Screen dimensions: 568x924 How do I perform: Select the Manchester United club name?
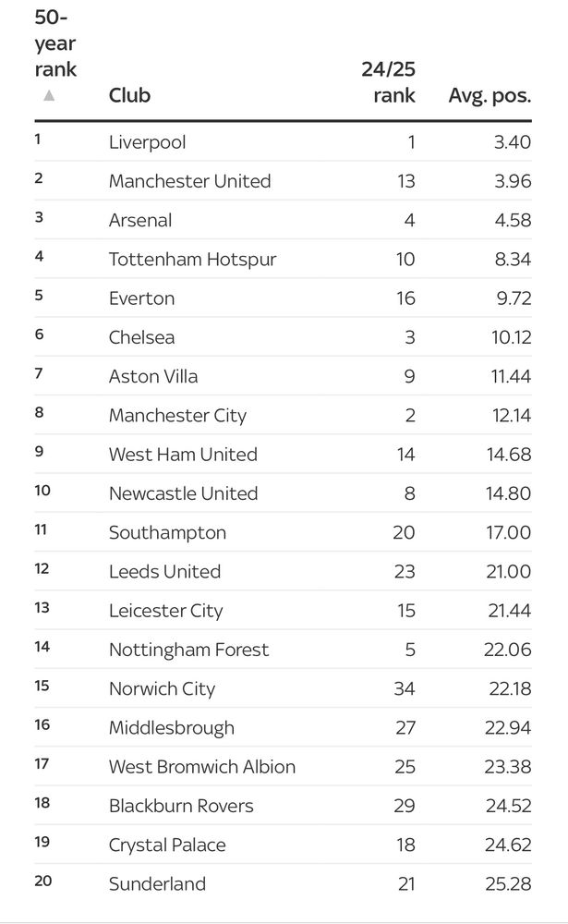pyautogui.click(x=189, y=181)
